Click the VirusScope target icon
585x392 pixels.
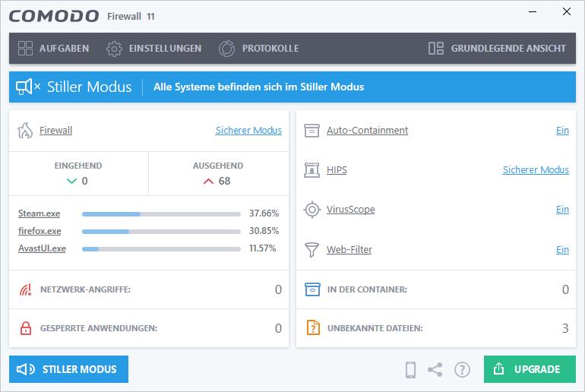311,210
